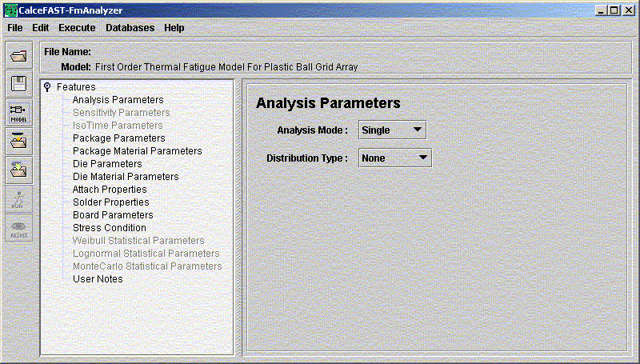Image resolution: width=640 pixels, height=364 pixels.
Task: Click the RESULT eye icon
Action: (20, 227)
